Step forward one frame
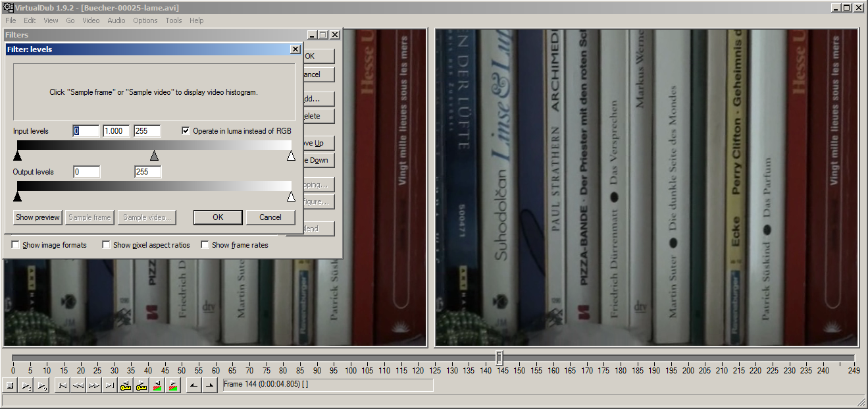Image resolution: width=868 pixels, height=409 pixels. [94, 386]
